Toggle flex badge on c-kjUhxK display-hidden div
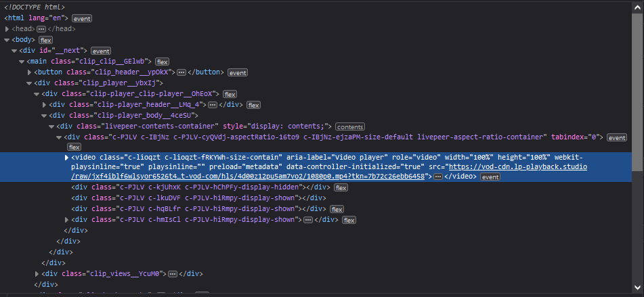 point(341,187)
